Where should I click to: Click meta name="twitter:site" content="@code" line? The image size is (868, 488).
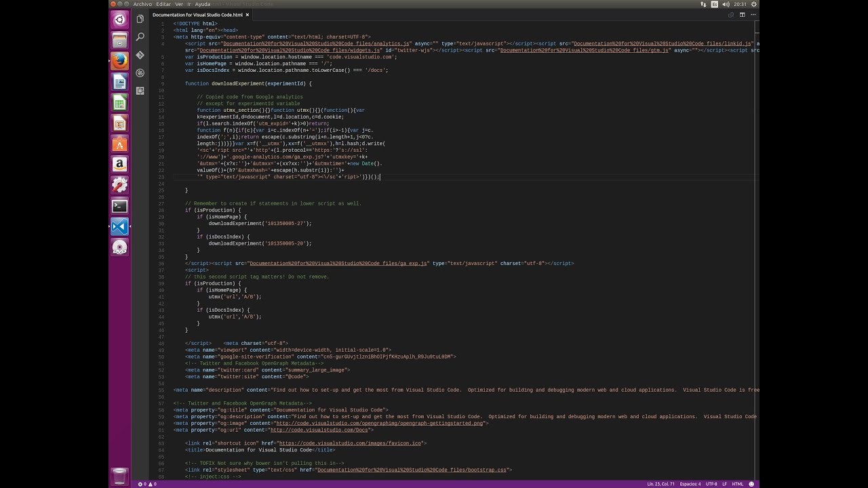coord(247,377)
